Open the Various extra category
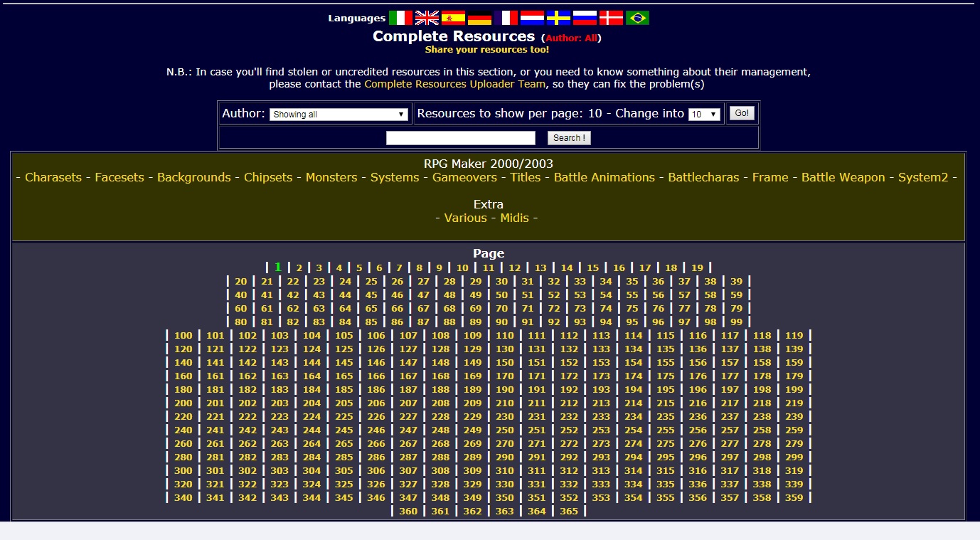This screenshot has width=980, height=540. (466, 218)
